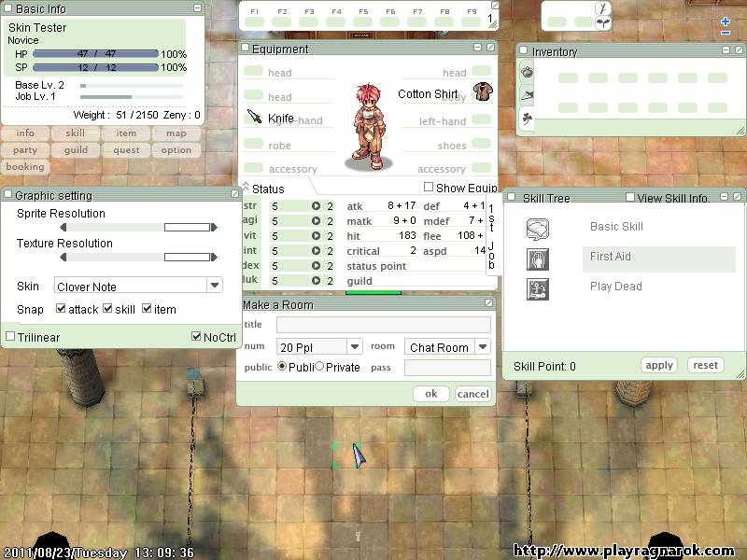Open the Inventory equipment tab icon

(527, 95)
